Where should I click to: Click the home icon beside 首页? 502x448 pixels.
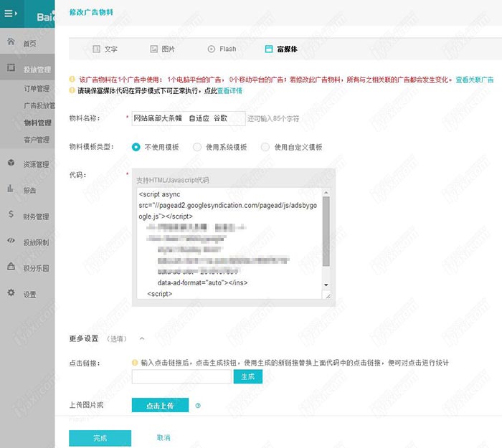pos(11,42)
